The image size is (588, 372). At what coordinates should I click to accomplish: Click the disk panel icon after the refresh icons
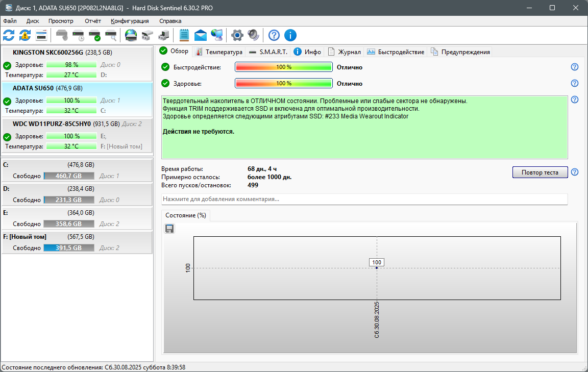tap(41, 35)
